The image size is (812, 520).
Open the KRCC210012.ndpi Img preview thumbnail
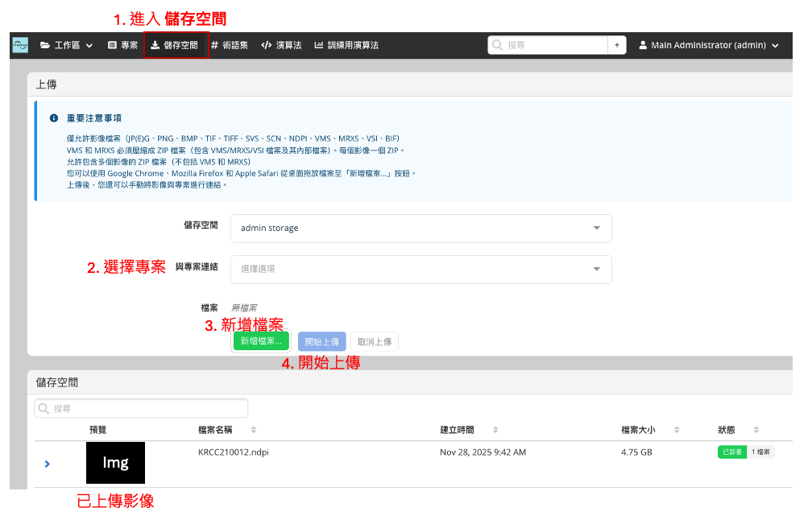115,463
